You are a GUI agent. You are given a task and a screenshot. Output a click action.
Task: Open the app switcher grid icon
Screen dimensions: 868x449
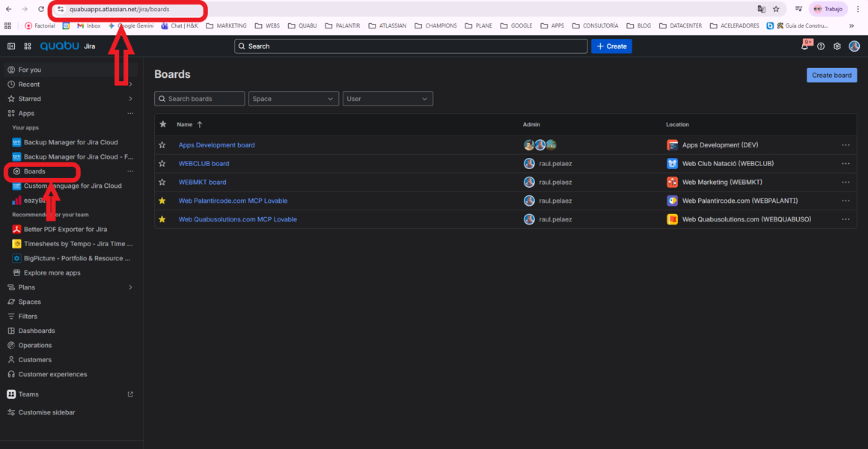[x=28, y=46]
